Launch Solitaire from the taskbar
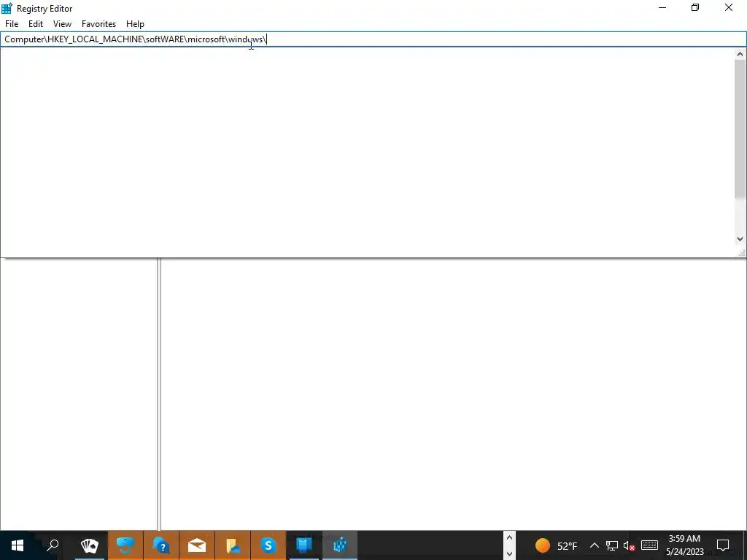 [x=90, y=545]
